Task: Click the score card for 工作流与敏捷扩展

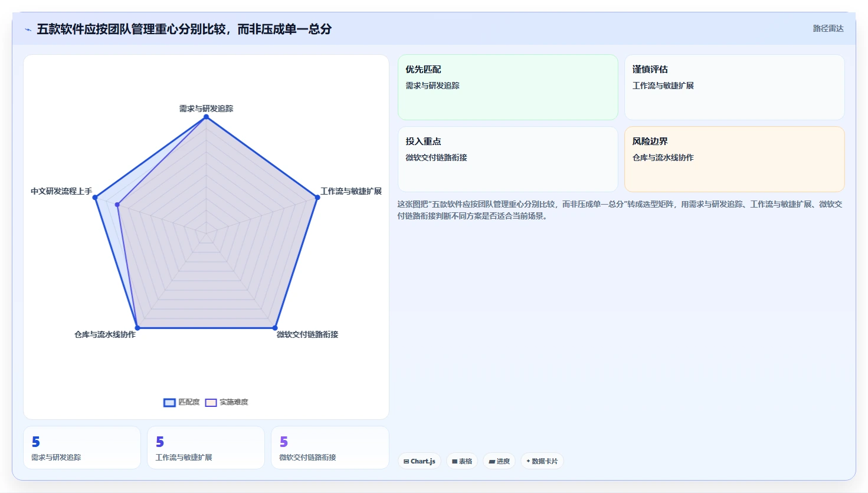Action: click(x=206, y=448)
